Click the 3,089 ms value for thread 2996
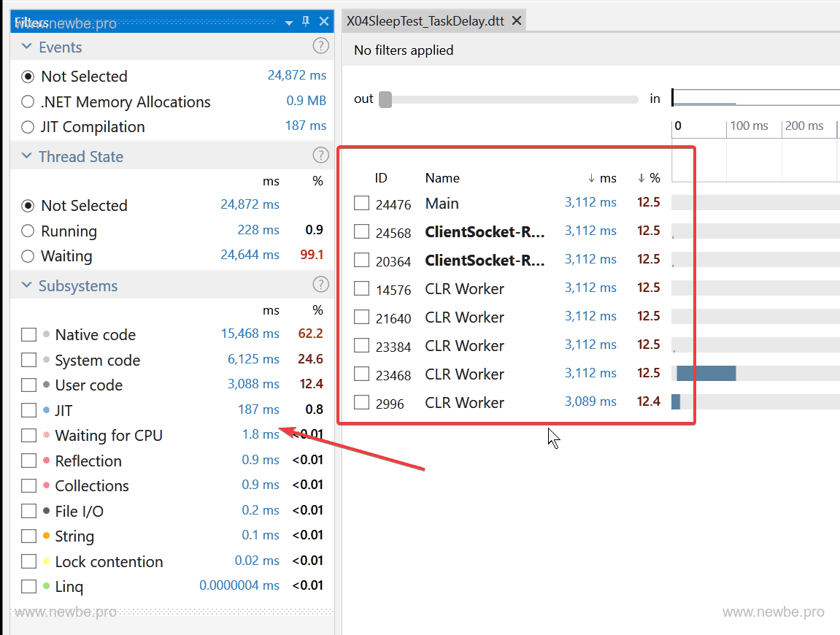Screen dimensions: 840x635 590,401
